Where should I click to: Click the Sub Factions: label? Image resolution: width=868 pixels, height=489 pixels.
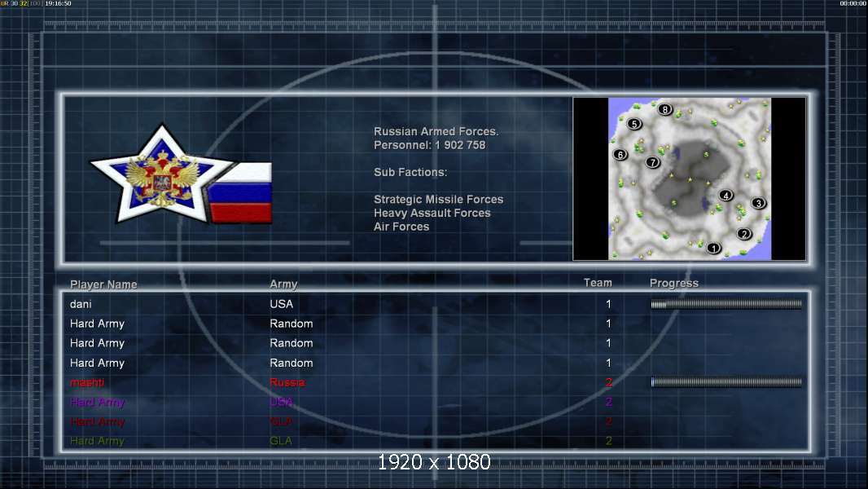point(410,172)
